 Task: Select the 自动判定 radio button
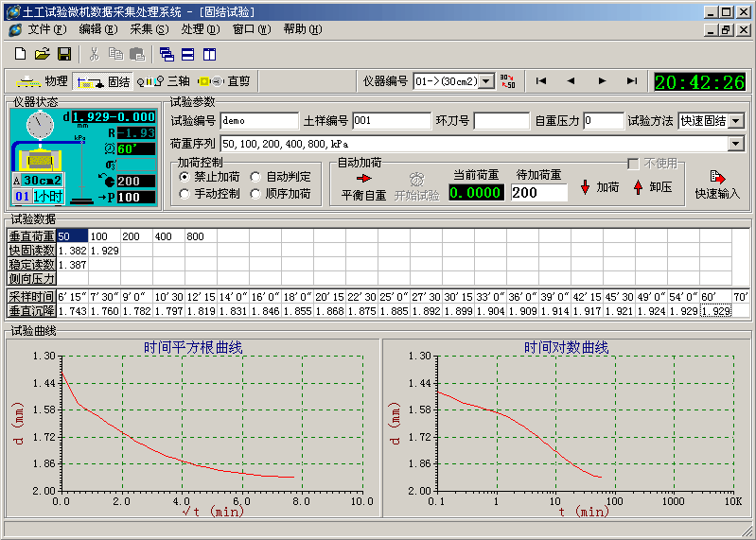click(x=257, y=177)
